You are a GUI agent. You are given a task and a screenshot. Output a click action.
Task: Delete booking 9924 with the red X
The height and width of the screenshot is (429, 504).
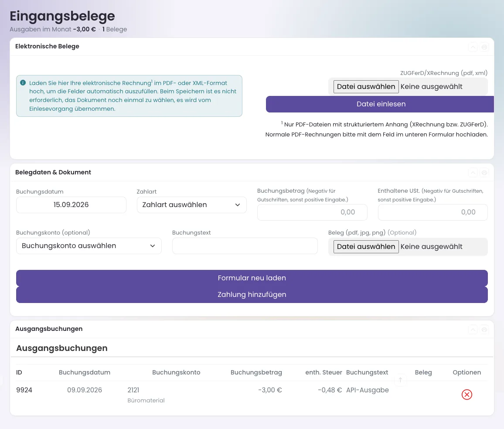[467, 394]
